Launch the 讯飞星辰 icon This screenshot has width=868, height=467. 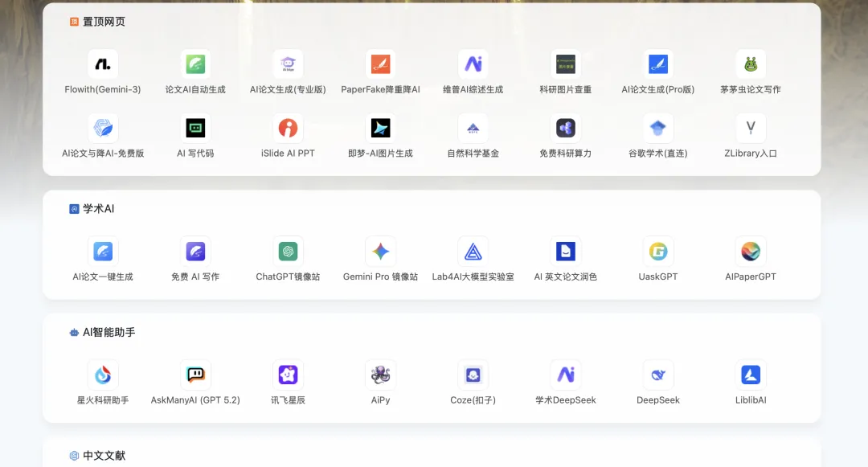[x=288, y=375]
